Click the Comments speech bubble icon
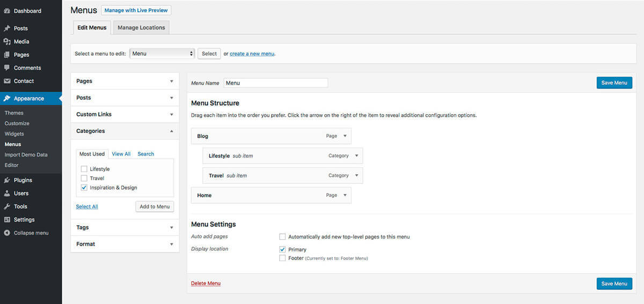Screen dimensions: 644x304 pos(7,68)
